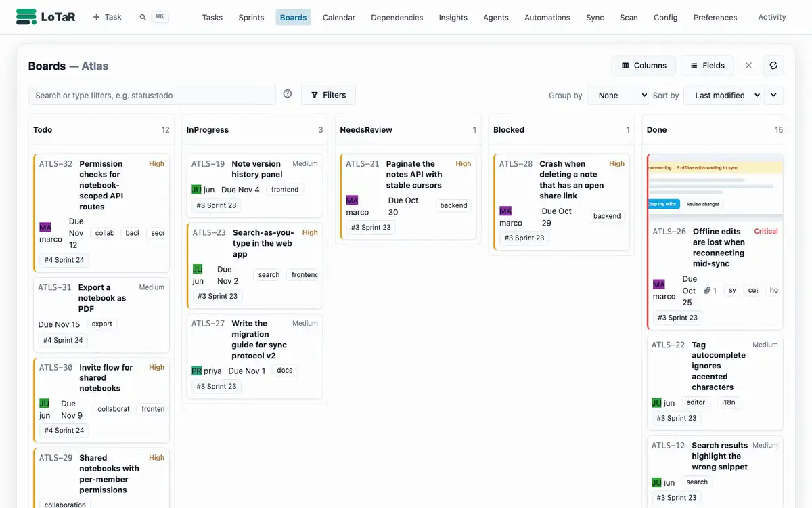Click MA avatar on ATLS-26 card

(658, 284)
